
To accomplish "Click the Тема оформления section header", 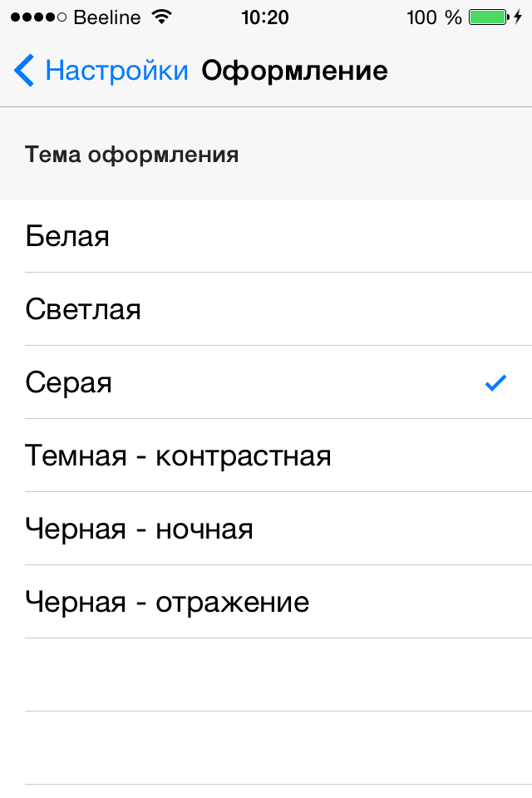I will [x=132, y=155].
